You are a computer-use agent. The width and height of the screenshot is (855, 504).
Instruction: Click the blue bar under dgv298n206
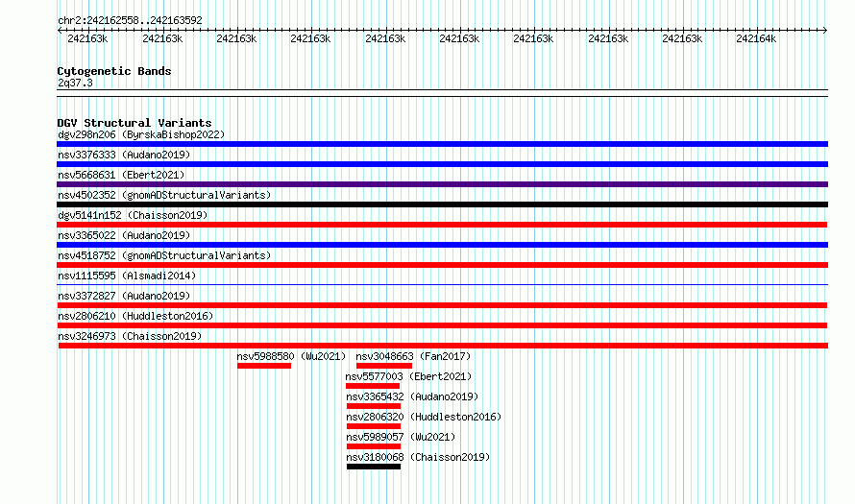pyautogui.click(x=442, y=144)
